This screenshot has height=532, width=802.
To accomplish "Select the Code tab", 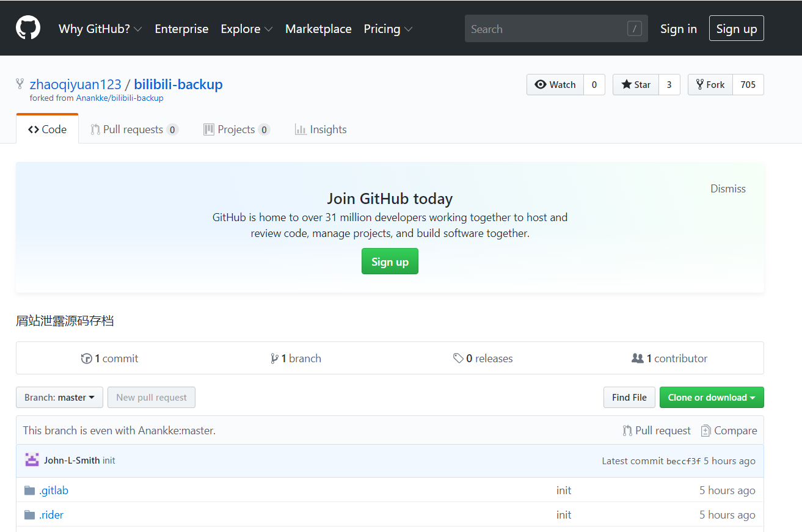I will (x=48, y=129).
